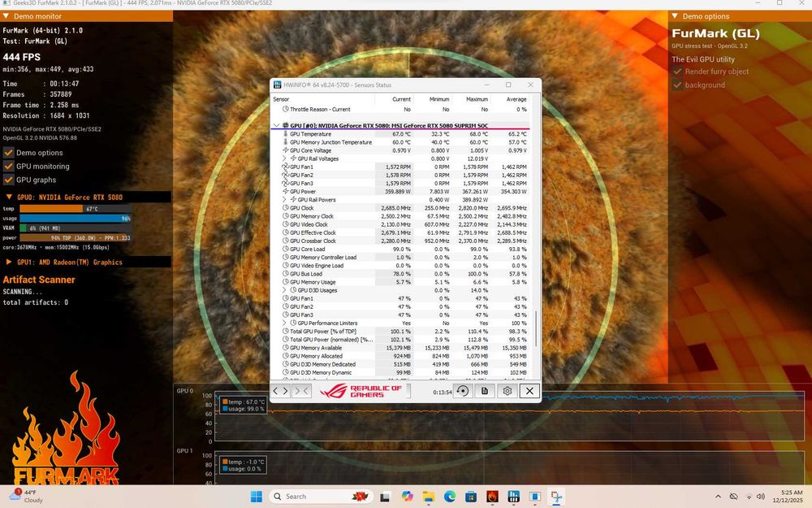Click the Artifact Scanner heading
This screenshot has height=508, width=812.
39,280
